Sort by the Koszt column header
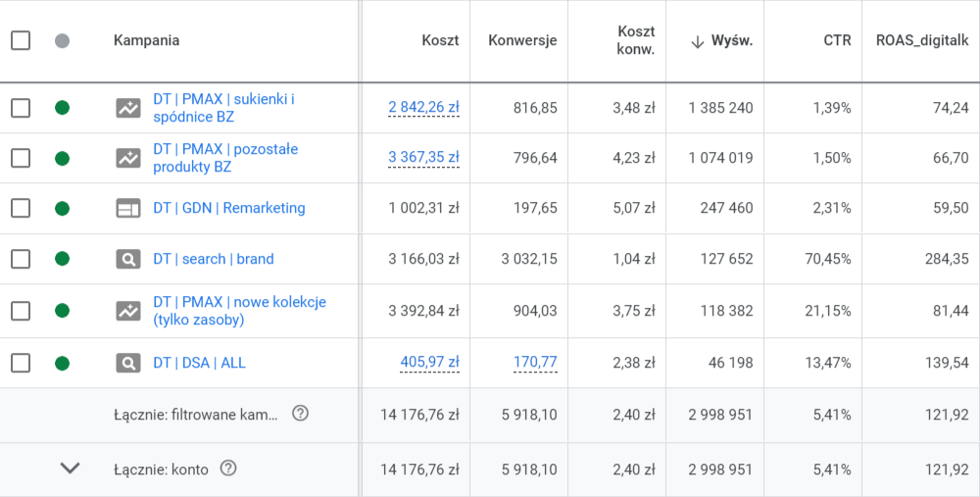The height and width of the screenshot is (497, 980). pyautogui.click(x=440, y=40)
